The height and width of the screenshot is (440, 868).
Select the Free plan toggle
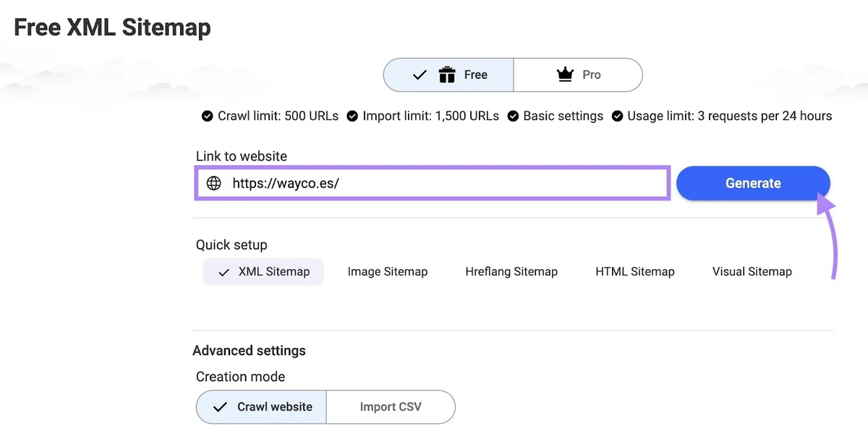448,75
